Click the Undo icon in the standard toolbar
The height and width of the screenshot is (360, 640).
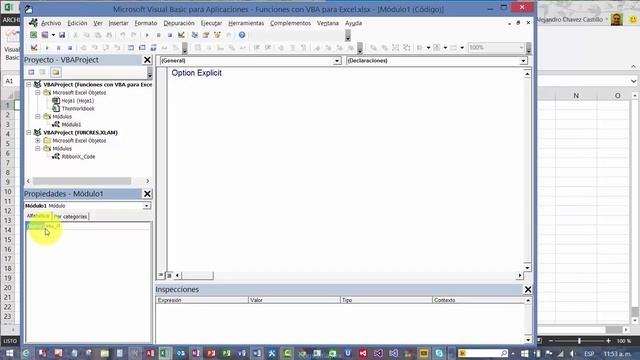[x=122, y=35]
